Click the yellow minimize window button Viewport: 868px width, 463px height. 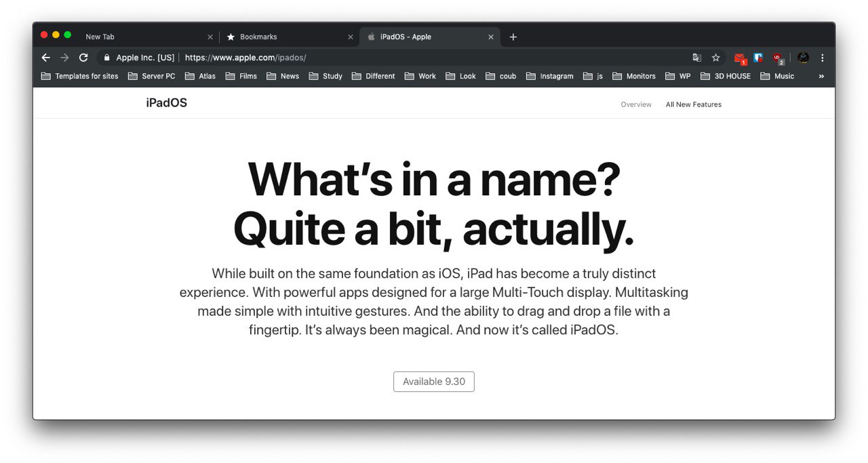[x=56, y=35]
